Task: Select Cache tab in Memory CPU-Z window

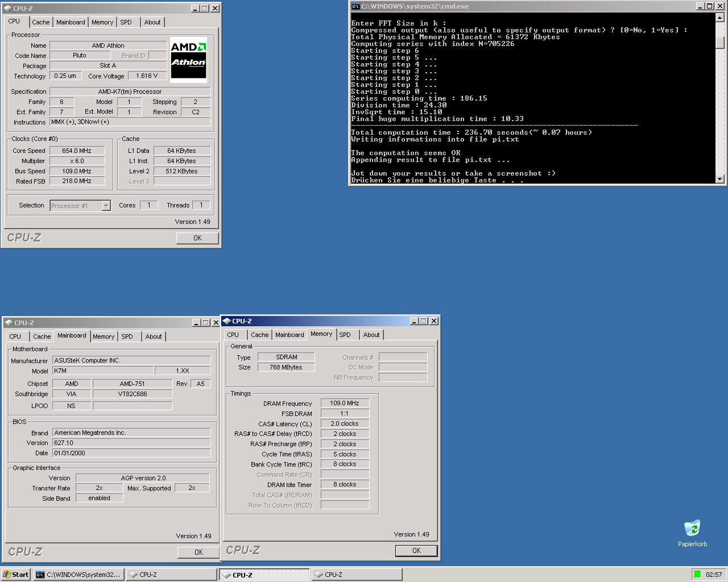Action: [259, 335]
